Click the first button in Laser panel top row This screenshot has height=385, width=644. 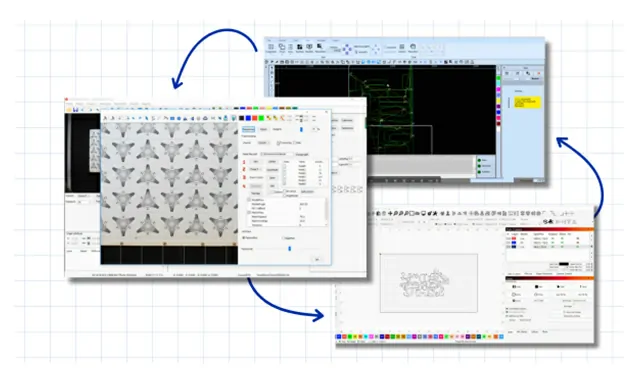pos(516,286)
